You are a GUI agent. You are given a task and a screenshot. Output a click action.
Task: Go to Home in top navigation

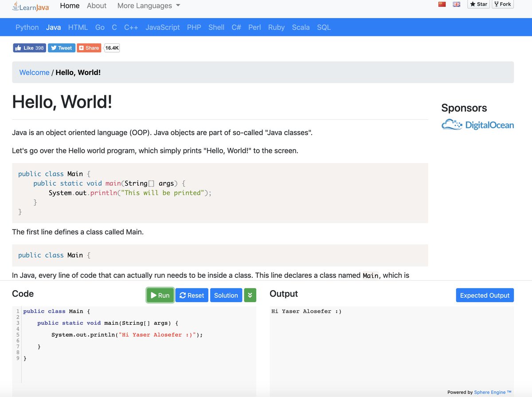coord(70,6)
